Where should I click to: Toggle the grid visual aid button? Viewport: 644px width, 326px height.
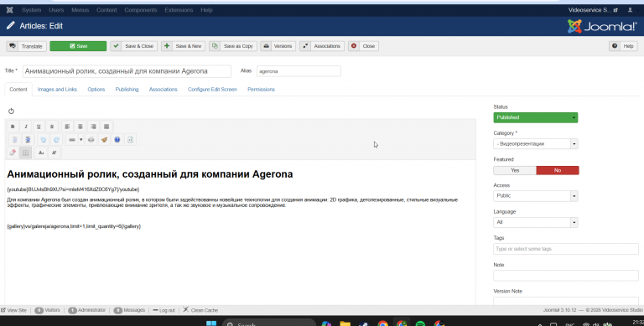coord(25,153)
